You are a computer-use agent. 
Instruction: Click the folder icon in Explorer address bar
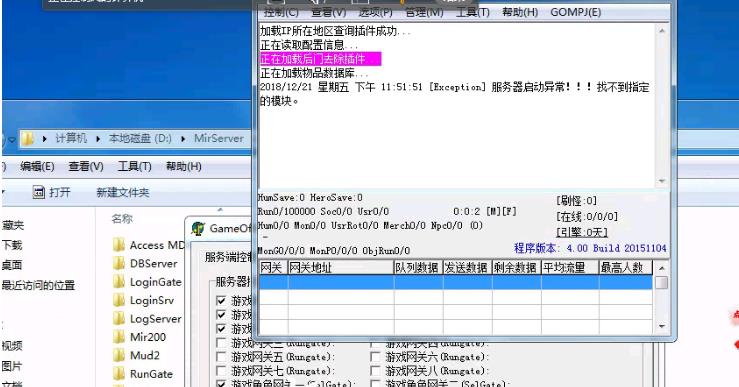click(x=28, y=139)
